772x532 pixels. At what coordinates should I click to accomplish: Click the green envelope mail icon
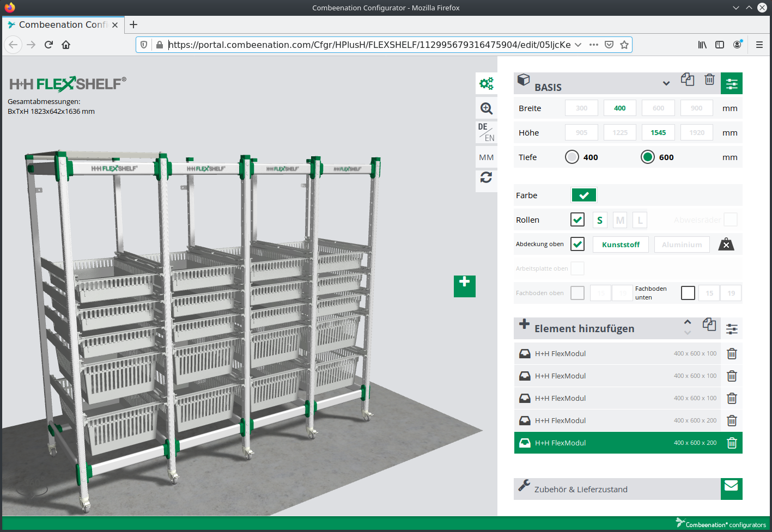[x=732, y=488]
